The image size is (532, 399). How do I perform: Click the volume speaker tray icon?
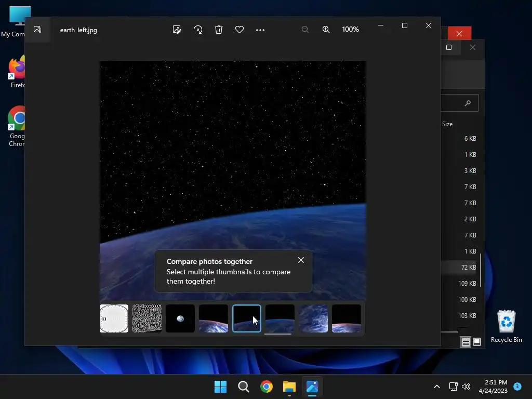[x=466, y=387]
